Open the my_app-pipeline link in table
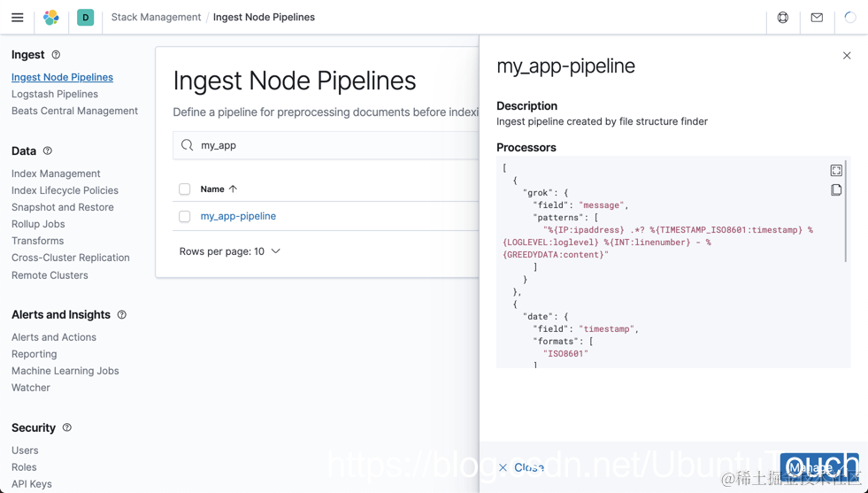This screenshot has height=493, width=868. (238, 216)
